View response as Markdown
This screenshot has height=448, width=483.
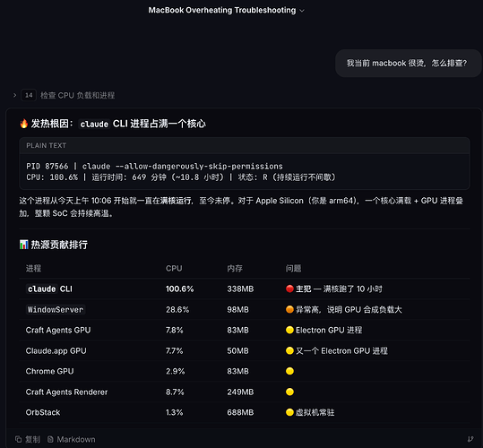(72, 439)
